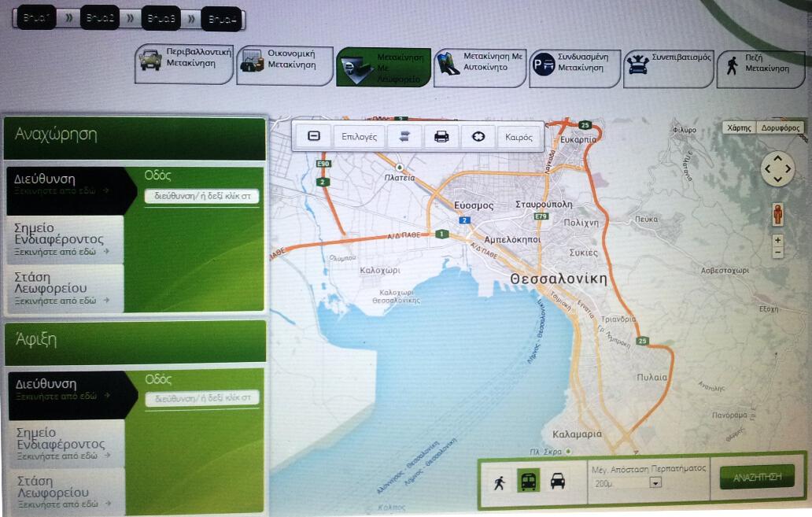
Task: Click the Αναχώρηση panel header
Action: [x=135, y=138]
